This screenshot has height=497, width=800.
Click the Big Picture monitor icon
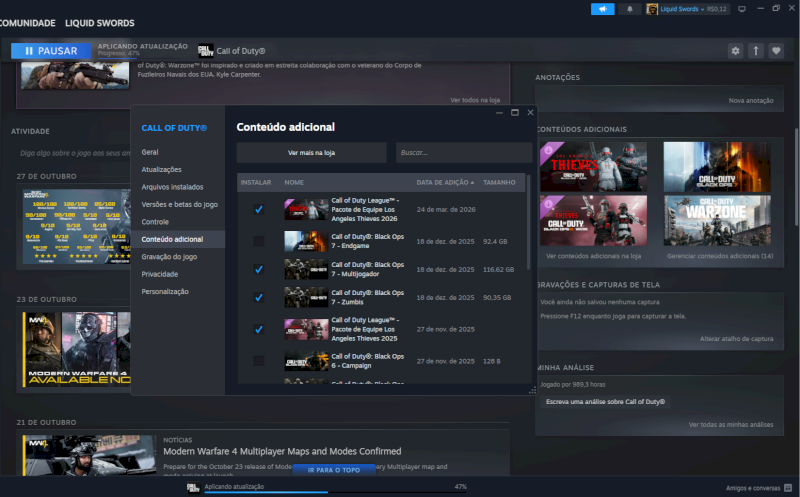(x=742, y=9)
